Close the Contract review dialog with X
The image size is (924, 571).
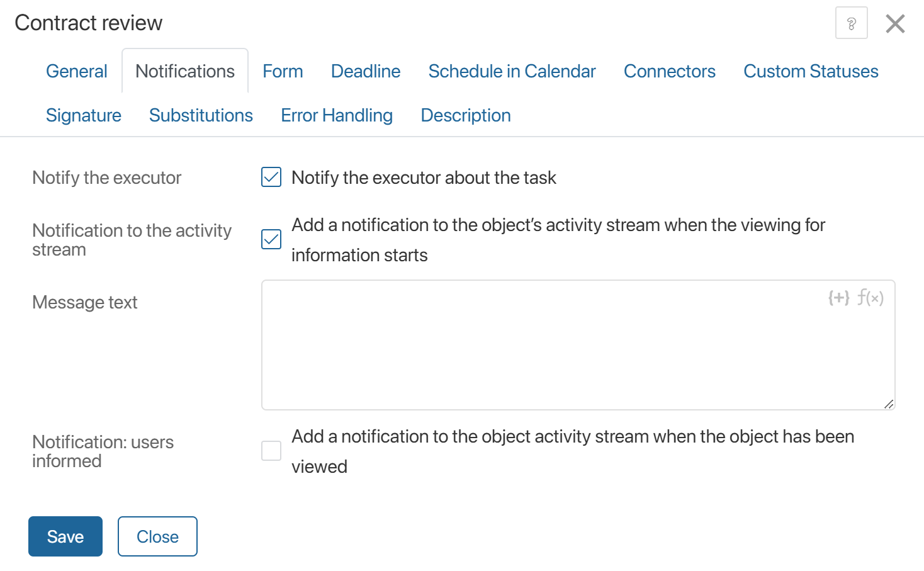(x=894, y=24)
